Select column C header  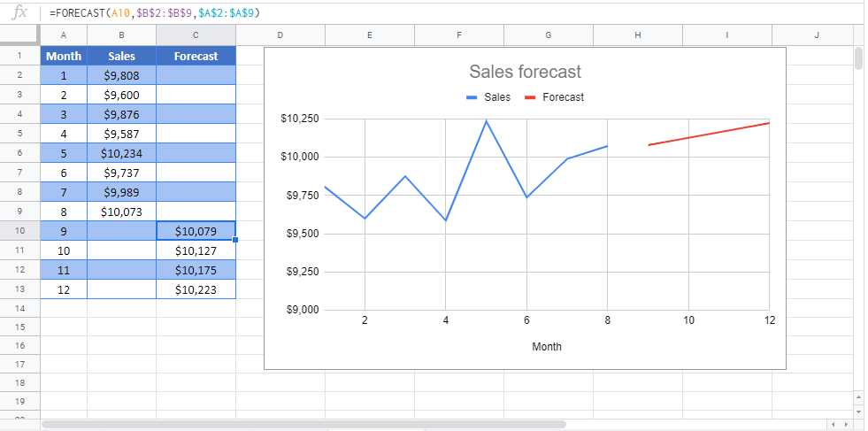click(196, 35)
